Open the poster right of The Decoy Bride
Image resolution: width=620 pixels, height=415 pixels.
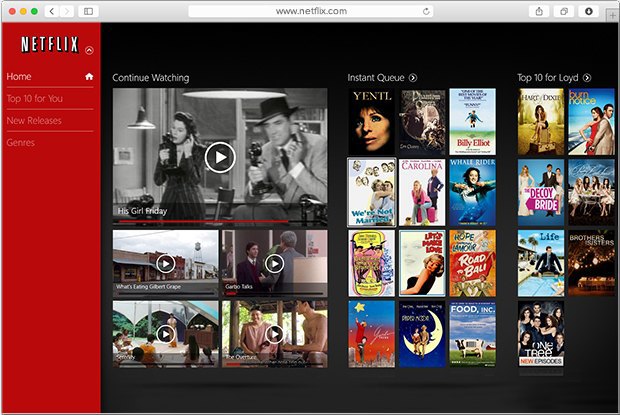[592, 192]
